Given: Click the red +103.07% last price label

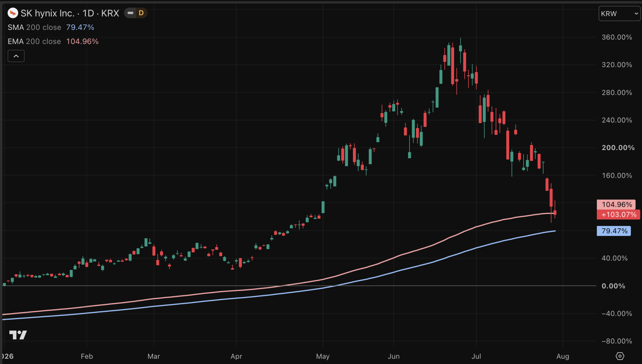Looking at the screenshot, I should point(618,214).
